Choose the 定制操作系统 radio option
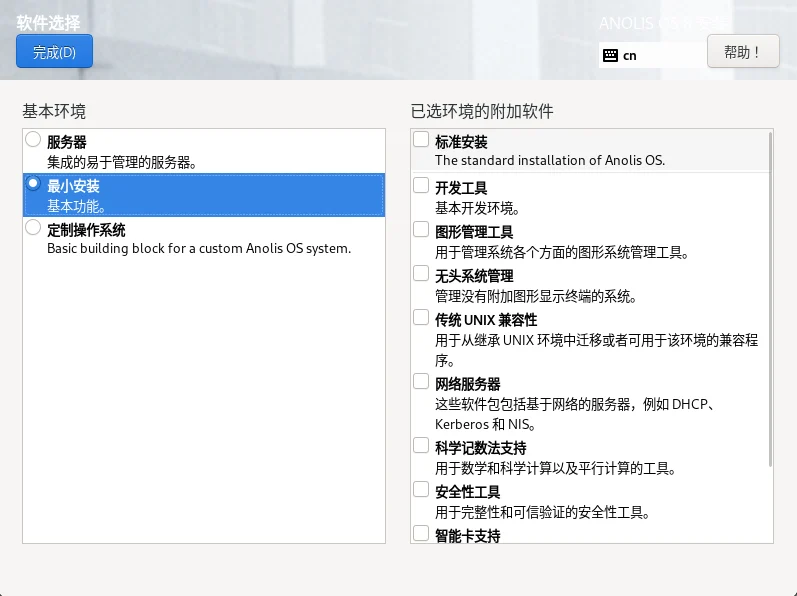This screenshot has height=596, width=797. 33,227
